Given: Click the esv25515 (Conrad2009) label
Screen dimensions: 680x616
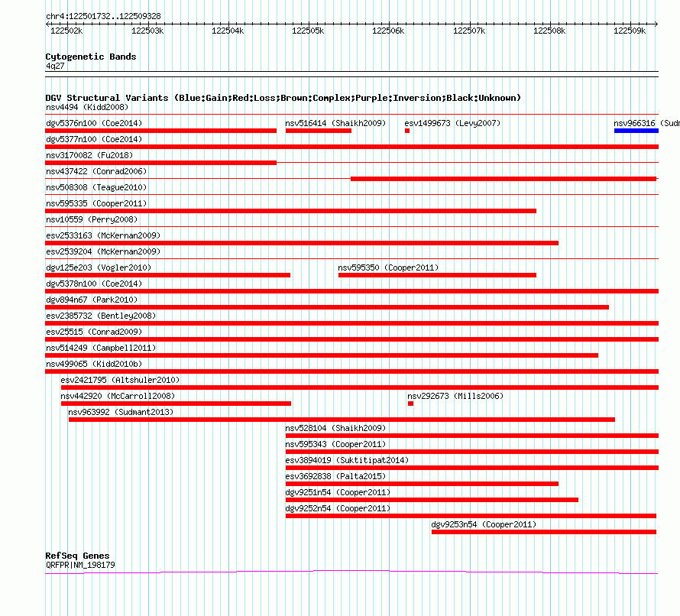Looking at the screenshot, I should pyautogui.click(x=94, y=332).
